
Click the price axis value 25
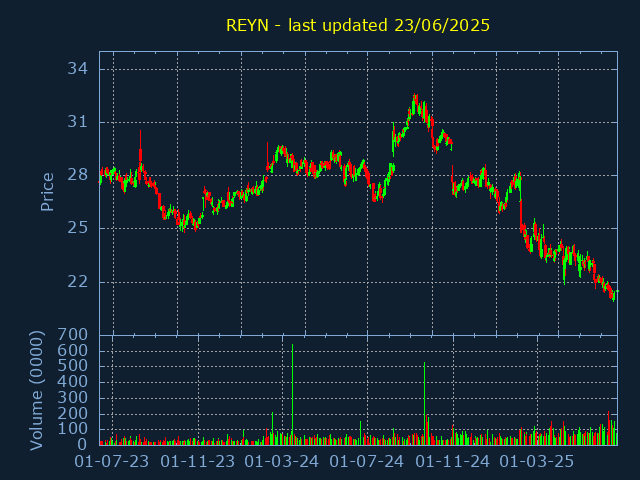78,228
